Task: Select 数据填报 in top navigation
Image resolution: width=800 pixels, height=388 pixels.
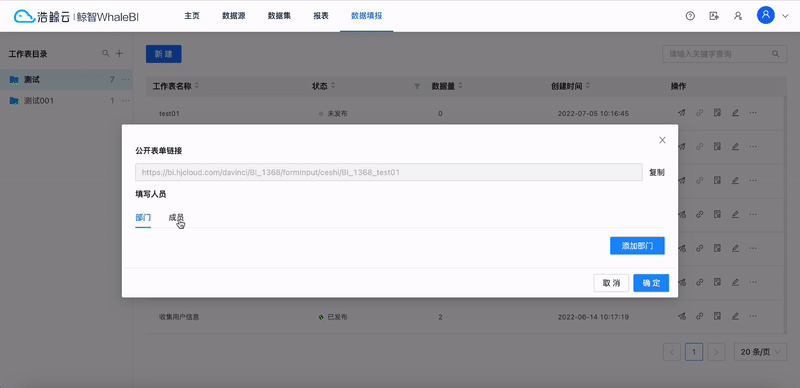Action: [366, 15]
